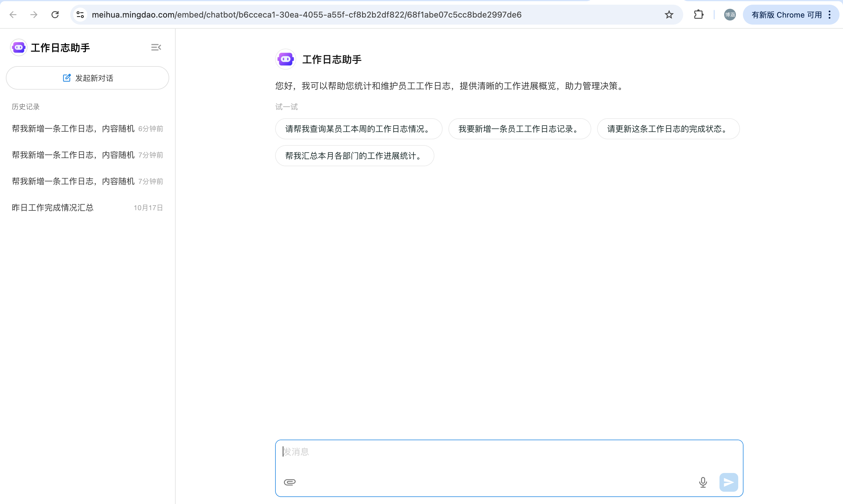
Task: Start a new chat with 发起新对话
Action: click(87, 78)
